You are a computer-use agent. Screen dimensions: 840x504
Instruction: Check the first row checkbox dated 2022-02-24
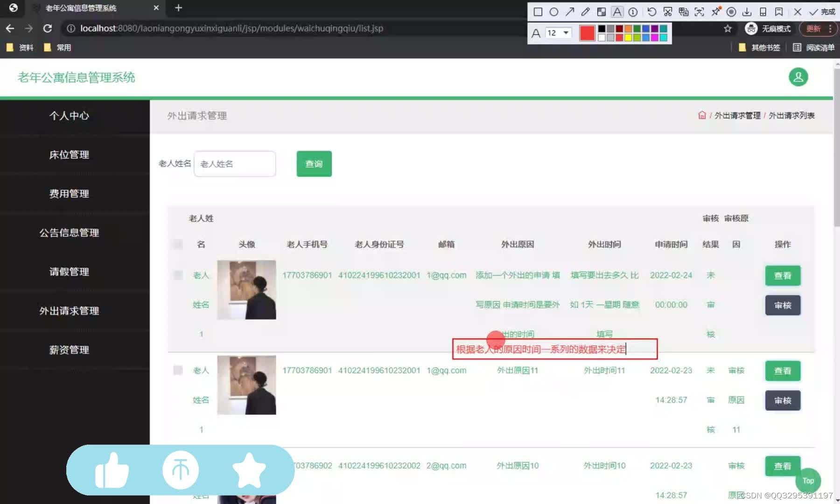pyautogui.click(x=178, y=275)
